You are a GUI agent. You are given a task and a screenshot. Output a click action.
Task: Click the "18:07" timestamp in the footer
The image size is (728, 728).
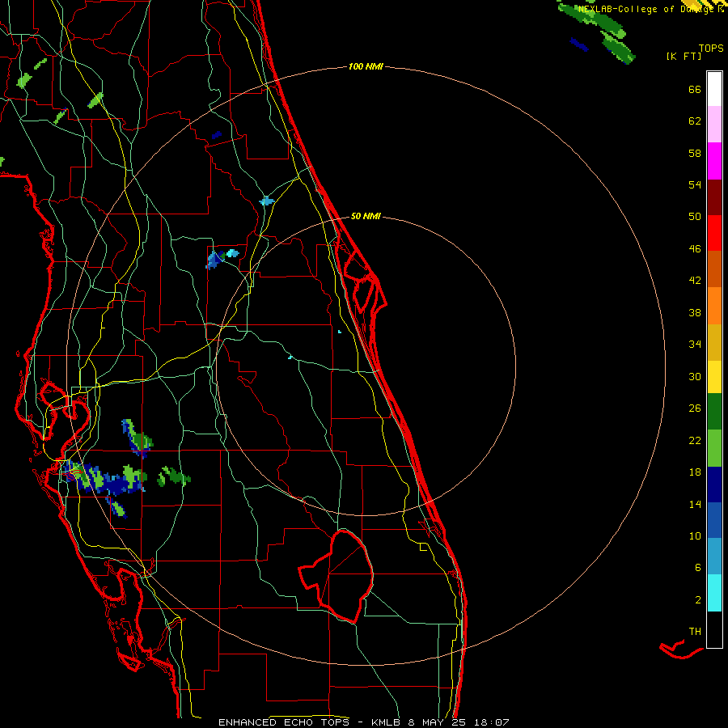491,722
